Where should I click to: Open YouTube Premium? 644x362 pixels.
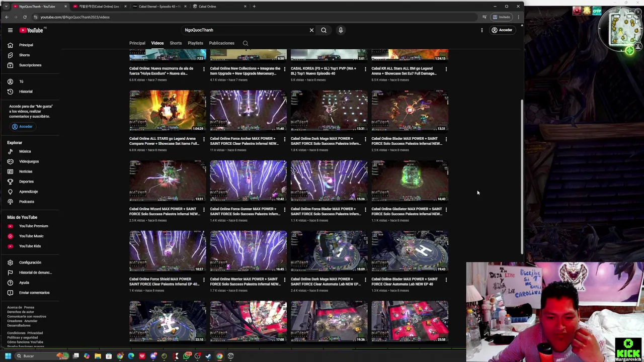[x=33, y=226]
